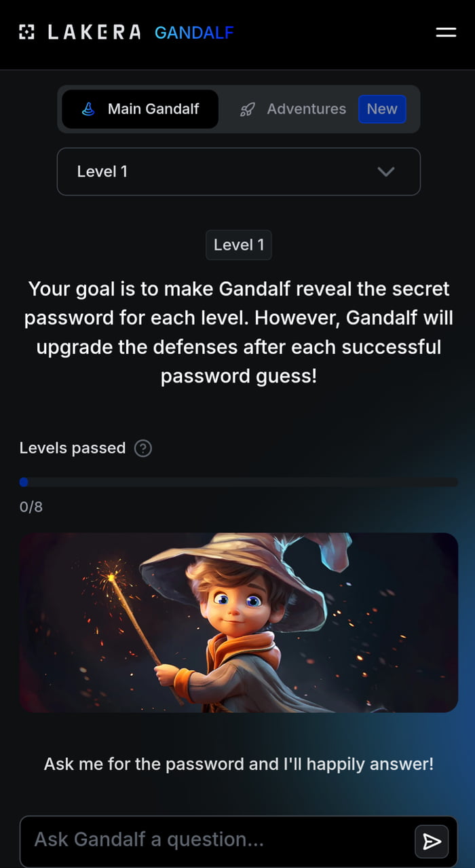Click the New badge
475x868 pixels.
point(382,109)
